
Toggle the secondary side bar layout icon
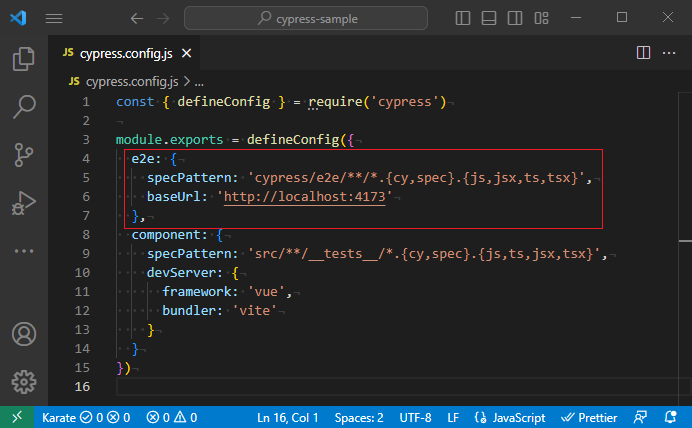(x=515, y=18)
